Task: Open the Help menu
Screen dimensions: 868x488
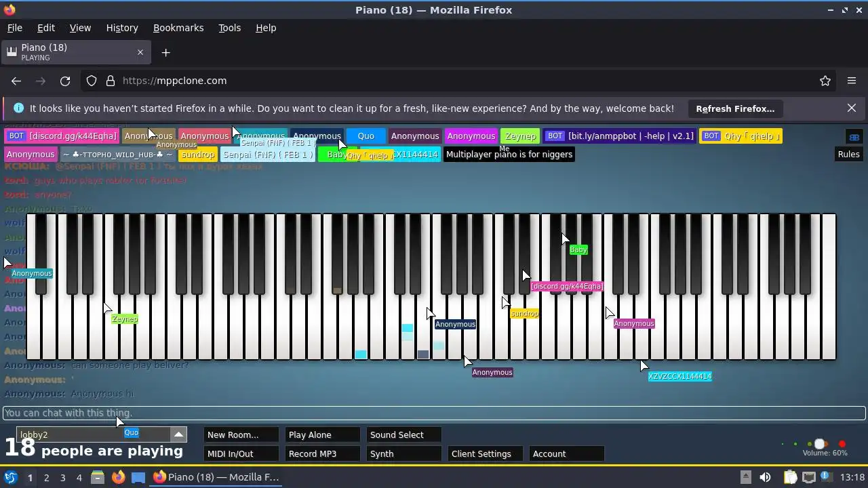Action: 266,28
